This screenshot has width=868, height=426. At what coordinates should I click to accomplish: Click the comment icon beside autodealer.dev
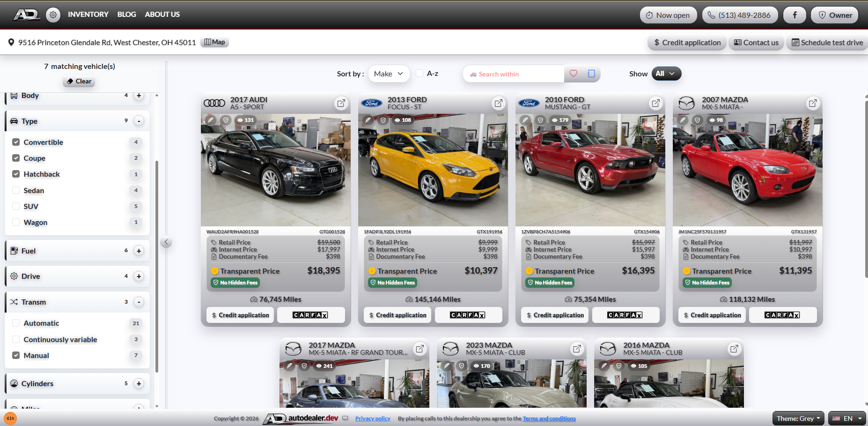point(345,418)
